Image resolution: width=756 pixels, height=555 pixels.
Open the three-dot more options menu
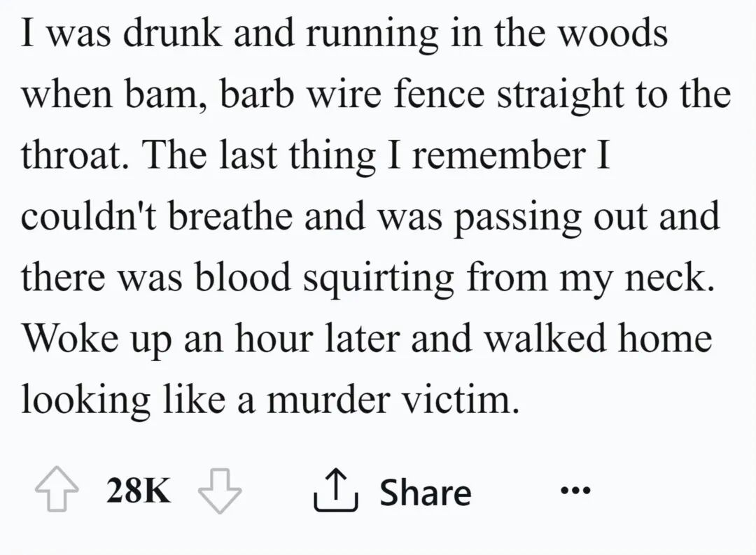coord(576,490)
